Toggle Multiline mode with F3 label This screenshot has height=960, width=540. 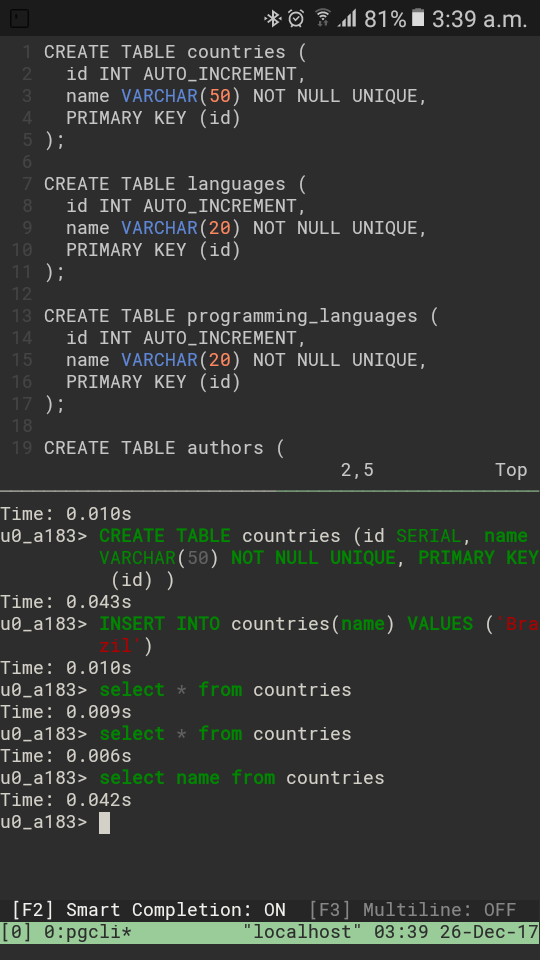[x=412, y=909]
